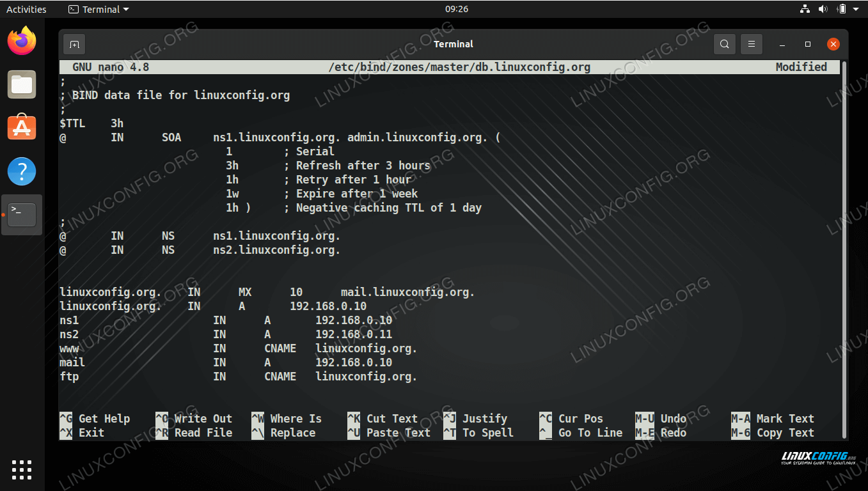This screenshot has width=868, height=491.
Task: Click the file path db.linuxconfig.org in header
Action: click(x=459, y=67)
